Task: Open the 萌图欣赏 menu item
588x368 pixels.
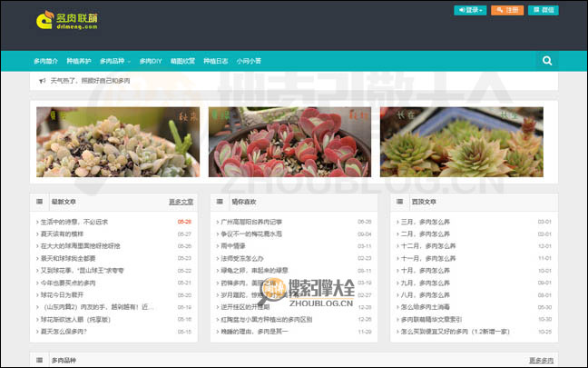Action: coord(182,61)
